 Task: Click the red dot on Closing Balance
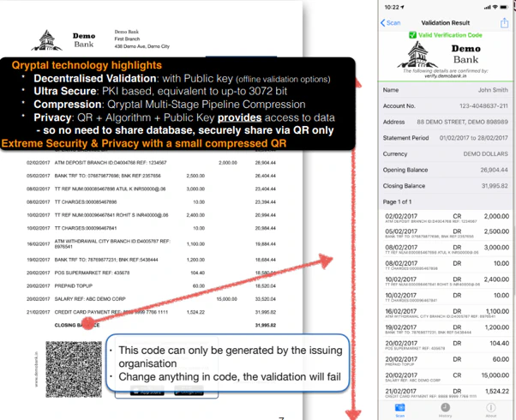90,326
